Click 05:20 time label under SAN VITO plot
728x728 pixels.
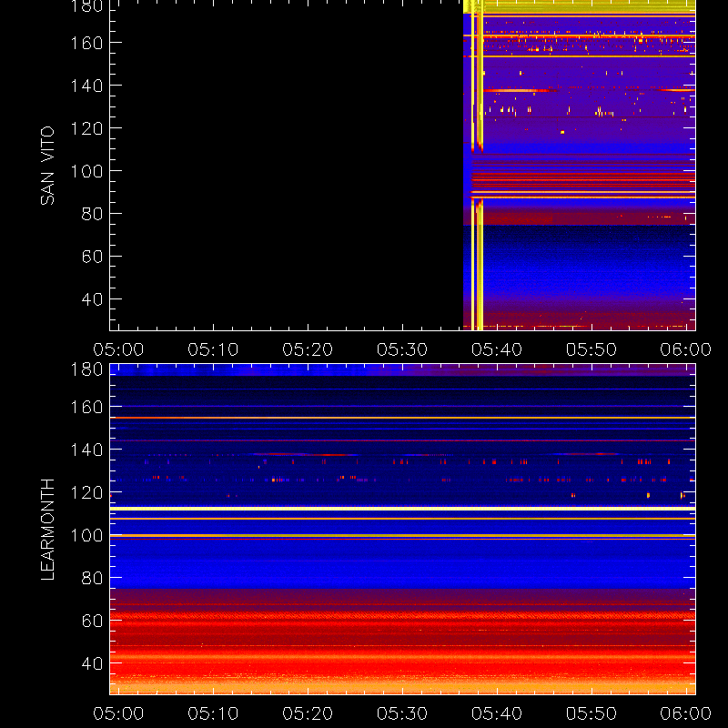[x=308, y=349]
